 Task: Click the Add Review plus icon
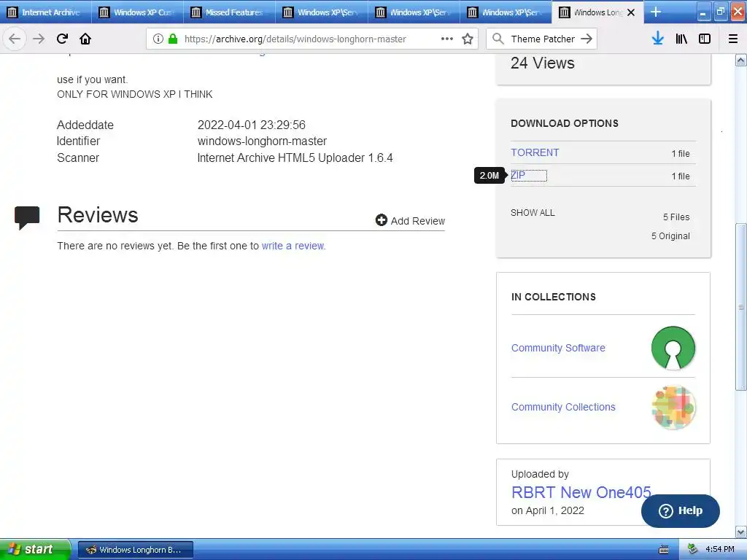coord(381,219)
